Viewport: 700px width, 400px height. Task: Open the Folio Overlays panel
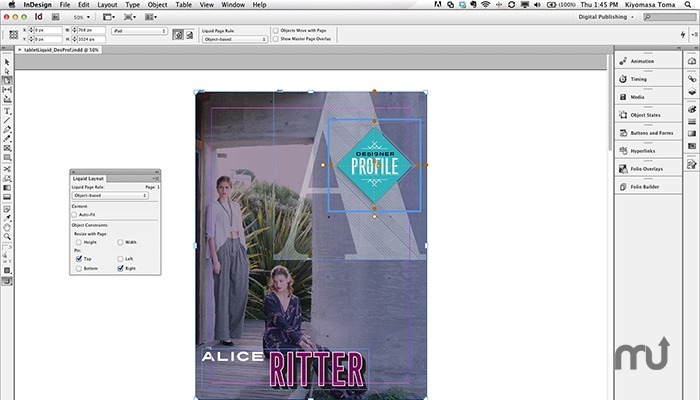point(648,169)
